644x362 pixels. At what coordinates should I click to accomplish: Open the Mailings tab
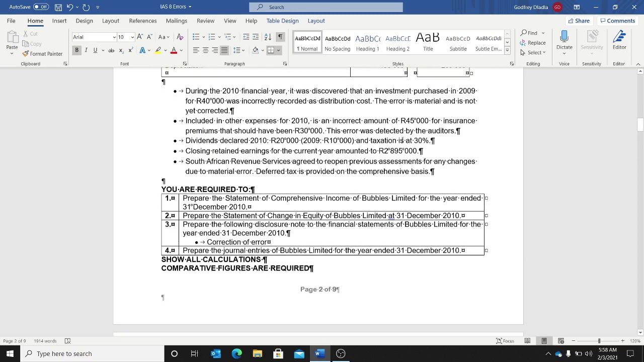pyautogui.click(x=177, y=21)
